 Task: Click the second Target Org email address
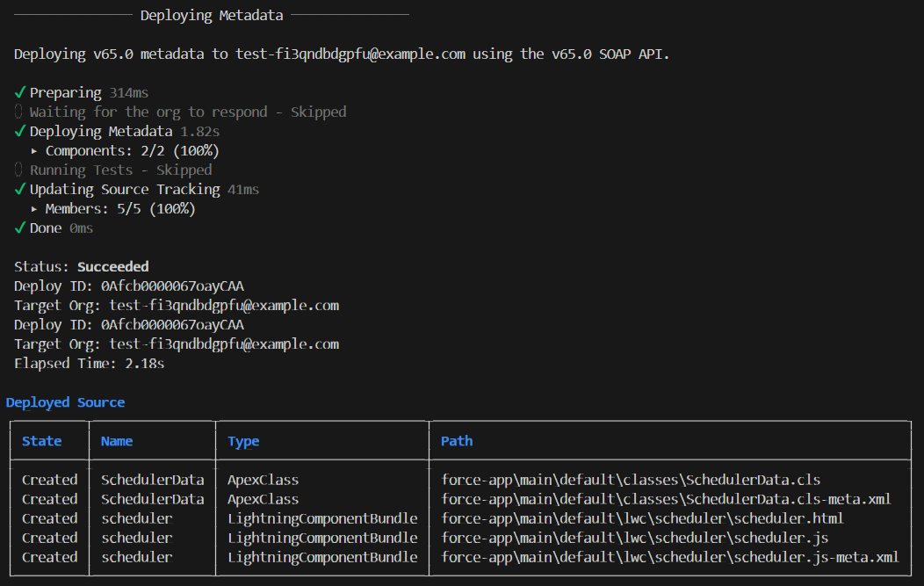pyautogui.click(x=224, y=344)
